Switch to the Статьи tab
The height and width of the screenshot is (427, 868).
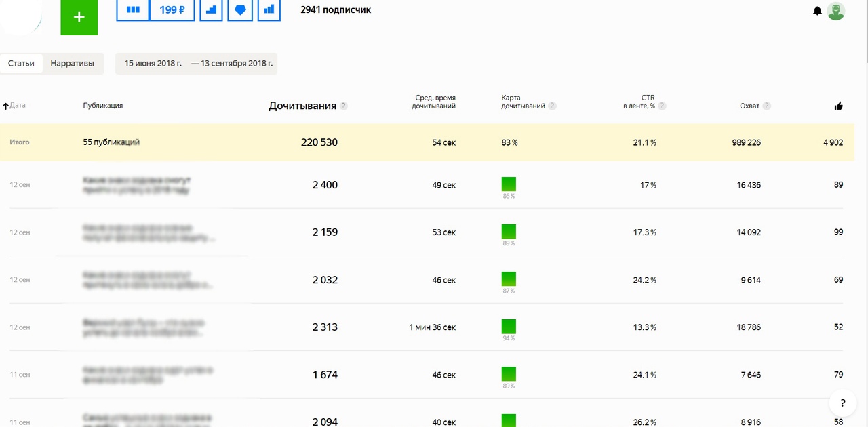21,63
